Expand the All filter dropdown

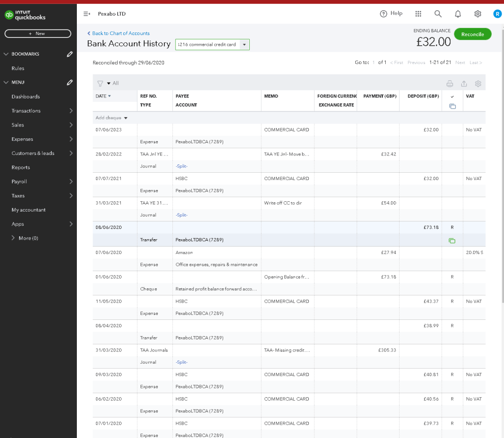click(x=113, y=83)
